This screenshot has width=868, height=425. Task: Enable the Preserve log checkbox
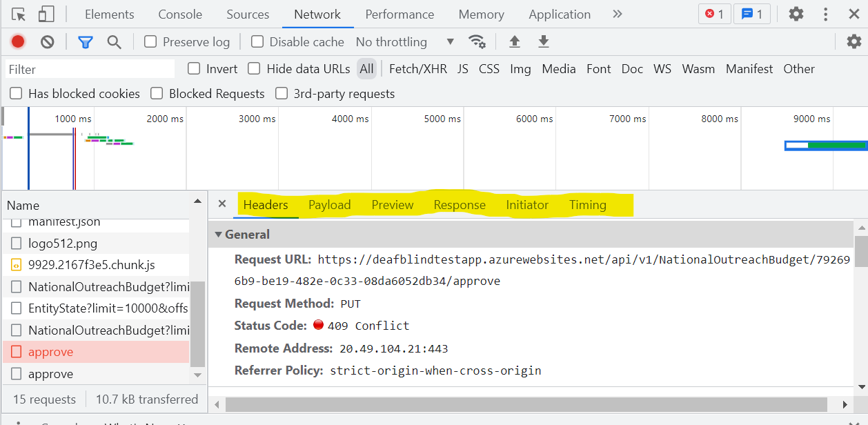(150, 42)
